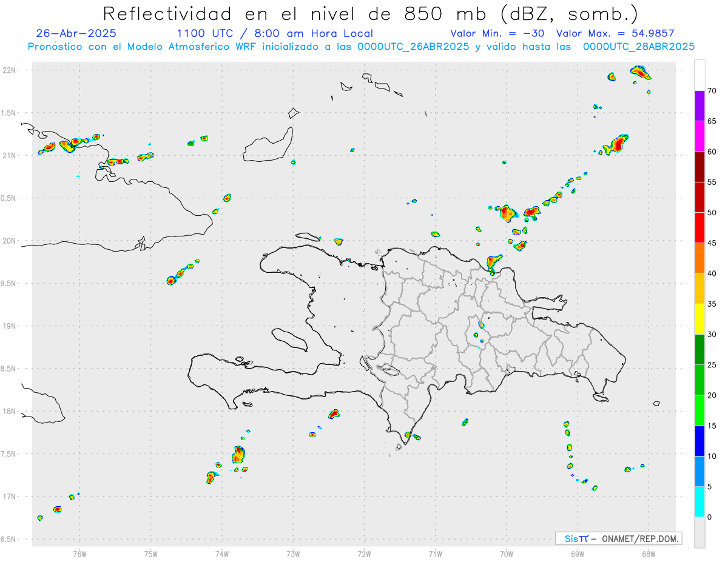Click the '20N' latitude axis label

click(x=10, y=241)
